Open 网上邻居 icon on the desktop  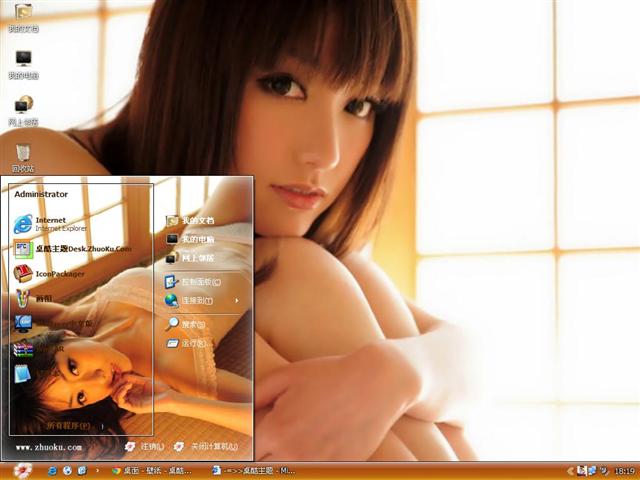(x=23, y=111)
